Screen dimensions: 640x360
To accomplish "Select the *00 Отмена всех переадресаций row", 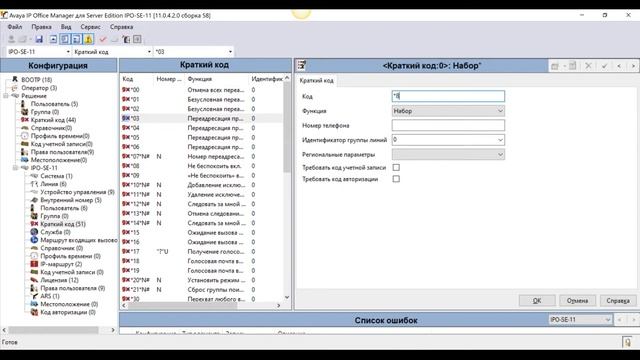I will (202, 90).
